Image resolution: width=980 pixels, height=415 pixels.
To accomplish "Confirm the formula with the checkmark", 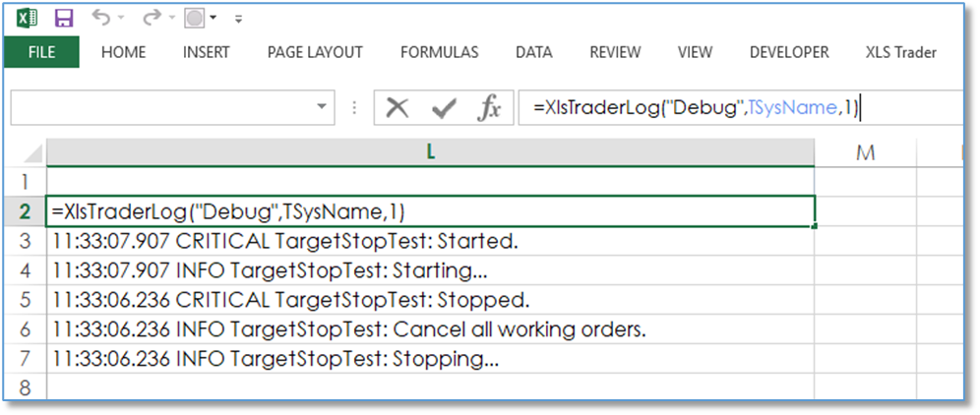I will pos(444,108).
